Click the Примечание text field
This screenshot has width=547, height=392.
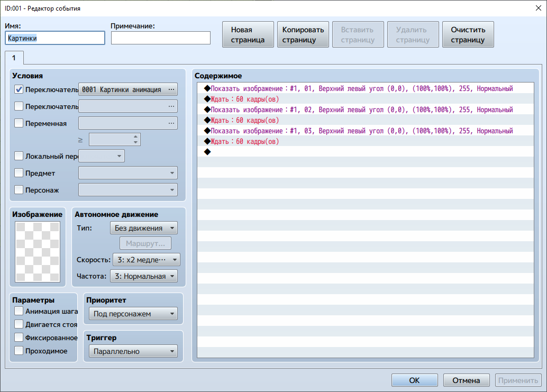tap(161, 38)
